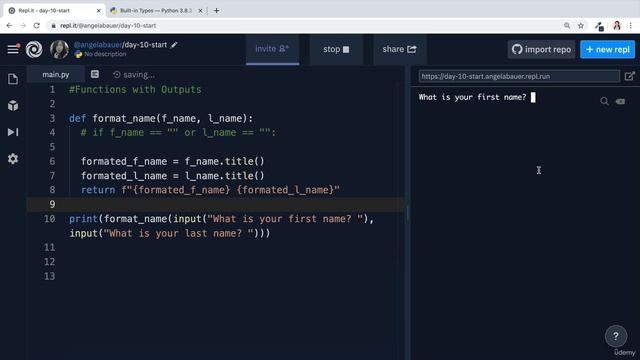Open the Packages cube icon
This screenshot has width=640, height=360.
point(13,105)
